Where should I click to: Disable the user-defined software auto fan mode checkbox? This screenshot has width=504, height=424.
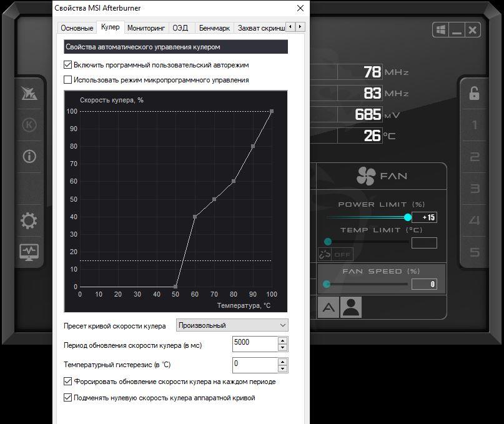click(x=68, y=65)
